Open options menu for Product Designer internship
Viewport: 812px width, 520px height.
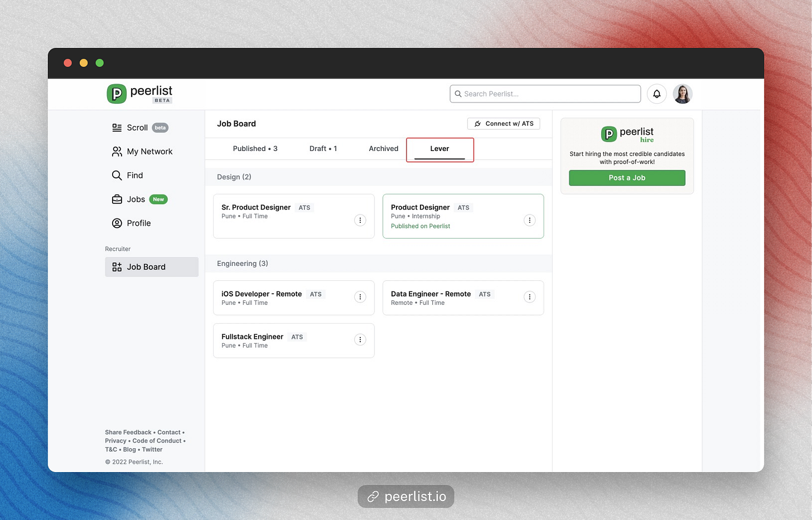click(x=530, y=220)
